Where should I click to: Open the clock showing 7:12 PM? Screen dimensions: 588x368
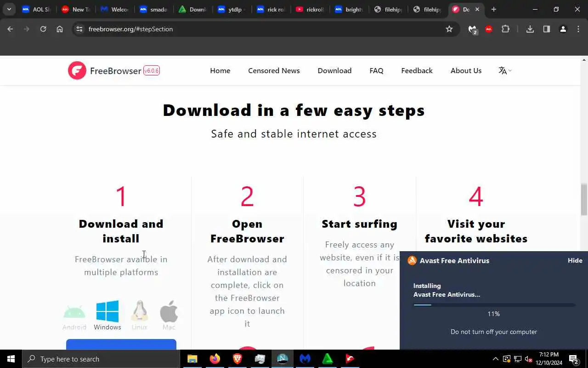pyautogui.click(x=549, y=359)
